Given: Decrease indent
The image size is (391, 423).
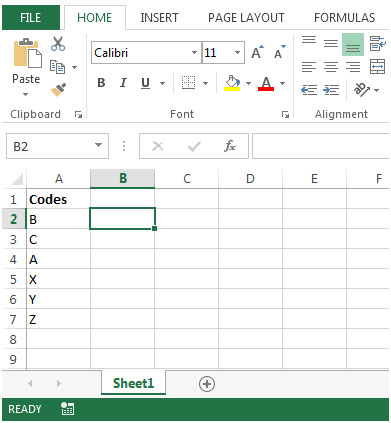Looking at the screenshot, I should pos(309,90).
